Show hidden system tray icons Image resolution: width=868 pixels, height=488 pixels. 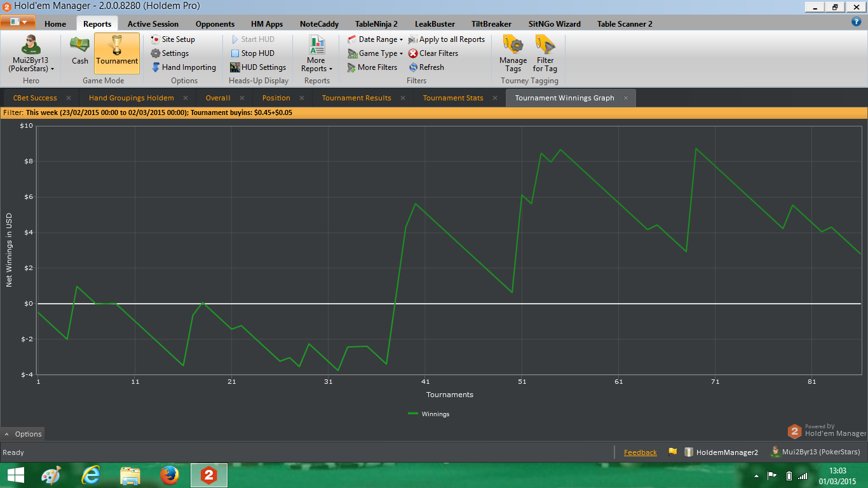(756, 476)
